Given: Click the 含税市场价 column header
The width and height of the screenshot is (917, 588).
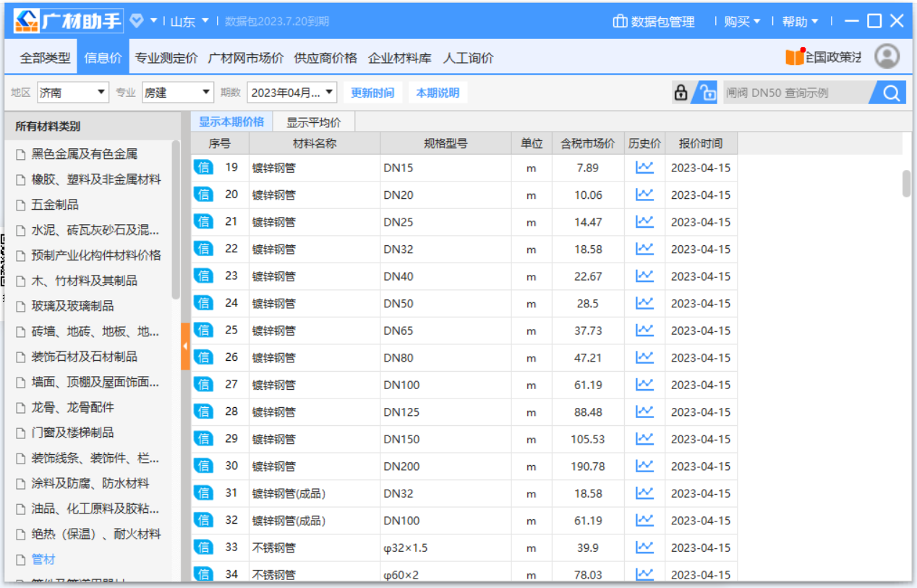Looking at the screenshot, I should point(588,143).
